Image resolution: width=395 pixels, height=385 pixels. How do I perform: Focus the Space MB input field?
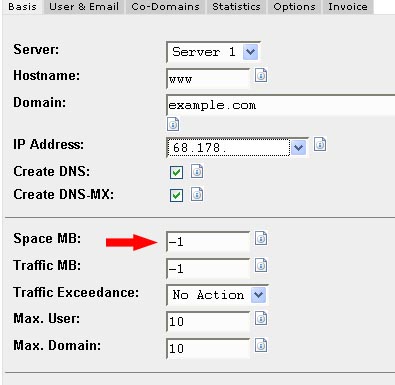[208, 241]
